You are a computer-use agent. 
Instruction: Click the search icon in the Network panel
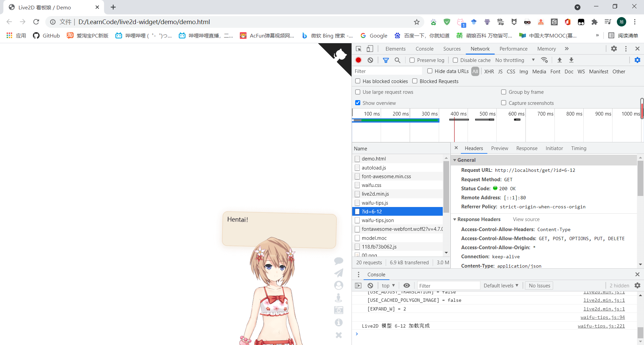(x=397, y=60)
